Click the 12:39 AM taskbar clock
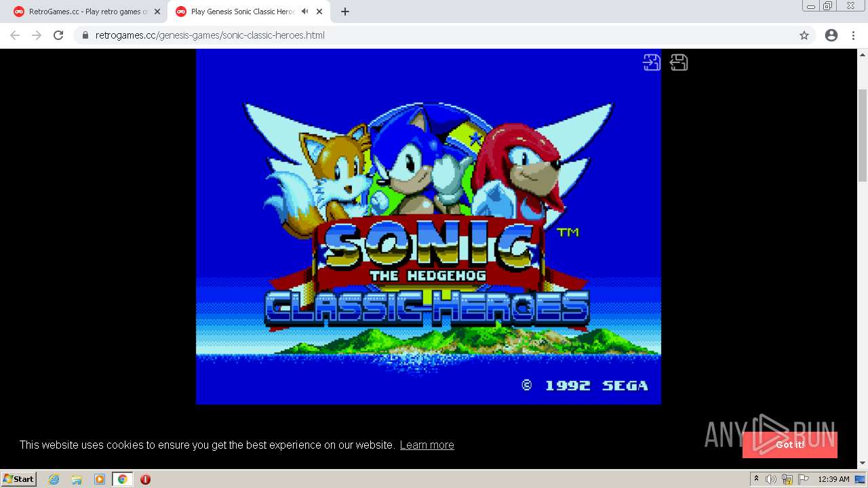 pyautogui.click(x=833, y=479)
